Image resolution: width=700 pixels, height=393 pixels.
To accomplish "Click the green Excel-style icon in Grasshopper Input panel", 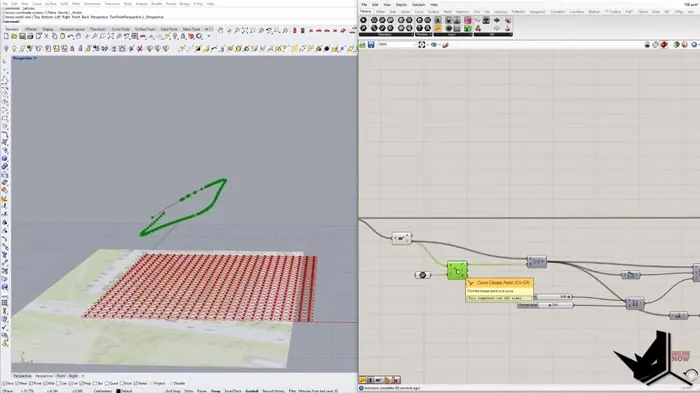I will 467,29.
